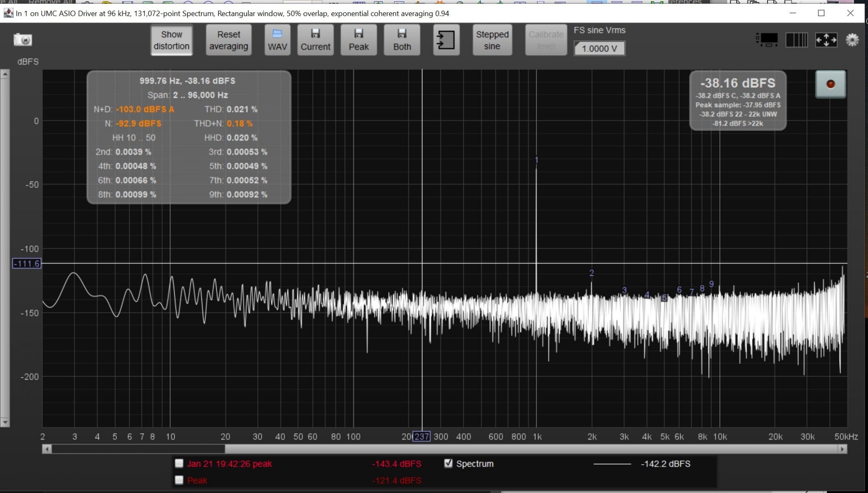This screenshot has width=868, height=493.
Task: Open the settings gear
Action: (852, 40)
